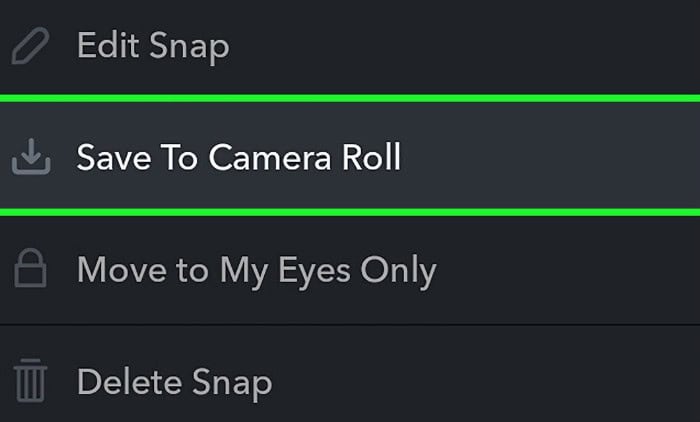Click the word 'Edit' in the first row
The width and height of the screenshot is (700, 422).
108,44
